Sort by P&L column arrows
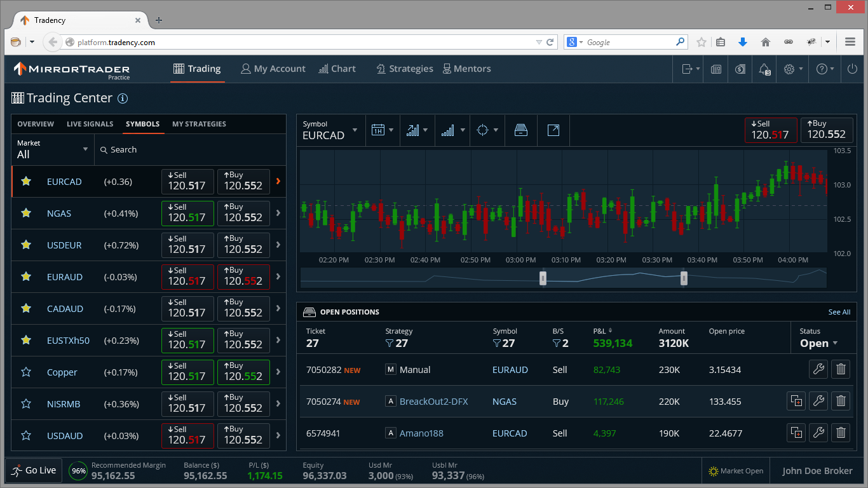This screenshot has height=488, width=868. (x=611, y=330)
